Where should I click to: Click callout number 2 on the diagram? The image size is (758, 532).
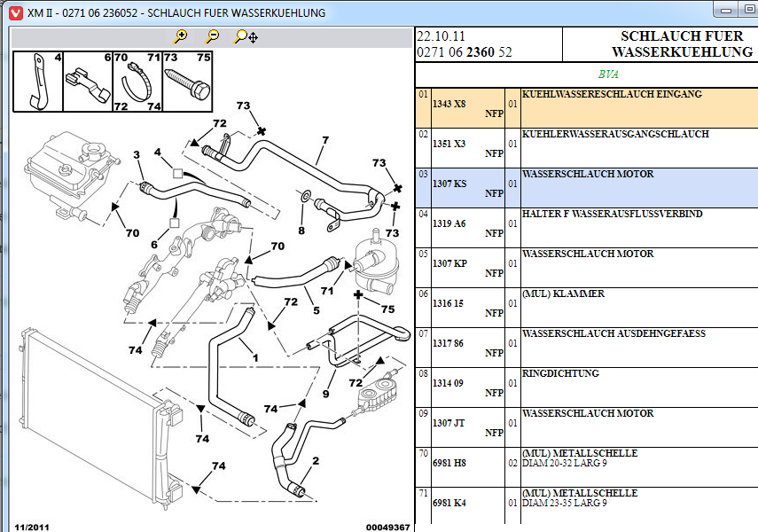pyautogui.click(x=316, y=461)
